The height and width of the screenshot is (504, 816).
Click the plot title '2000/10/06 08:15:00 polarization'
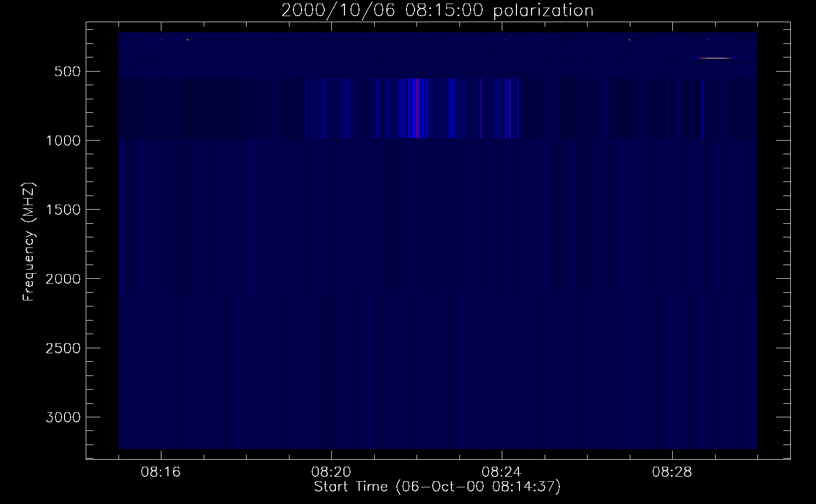(437, 11)
